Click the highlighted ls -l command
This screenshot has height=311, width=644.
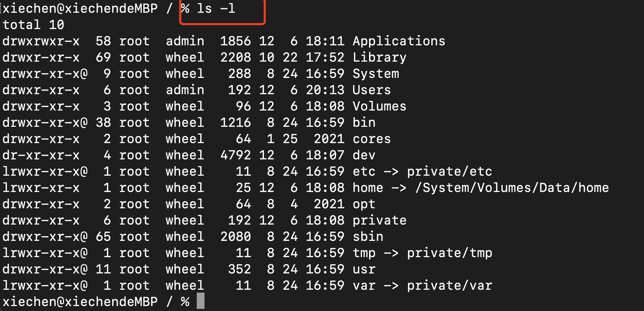(216, 9)
